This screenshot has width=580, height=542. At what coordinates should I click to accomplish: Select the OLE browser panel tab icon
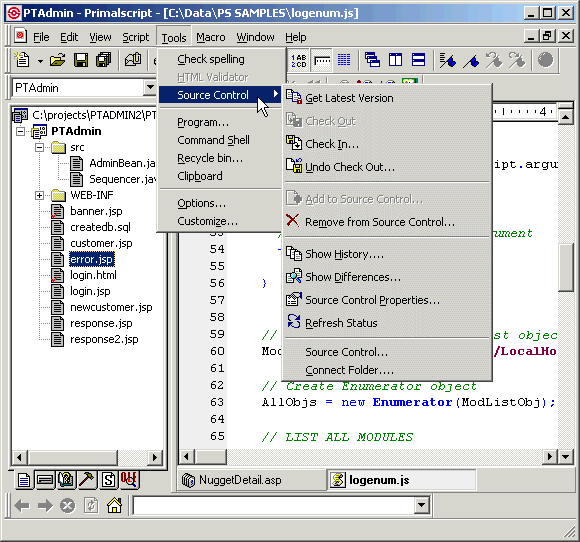(x=129, y=480)
